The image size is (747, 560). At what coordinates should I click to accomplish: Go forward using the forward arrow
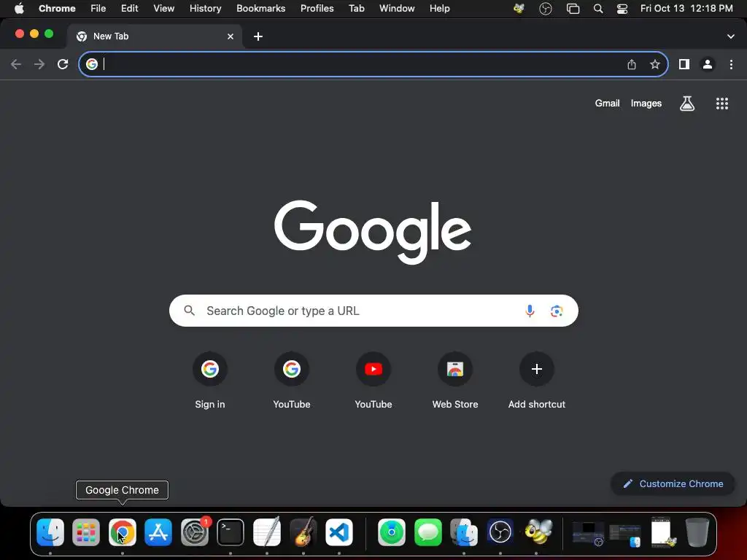click(39, 64)
